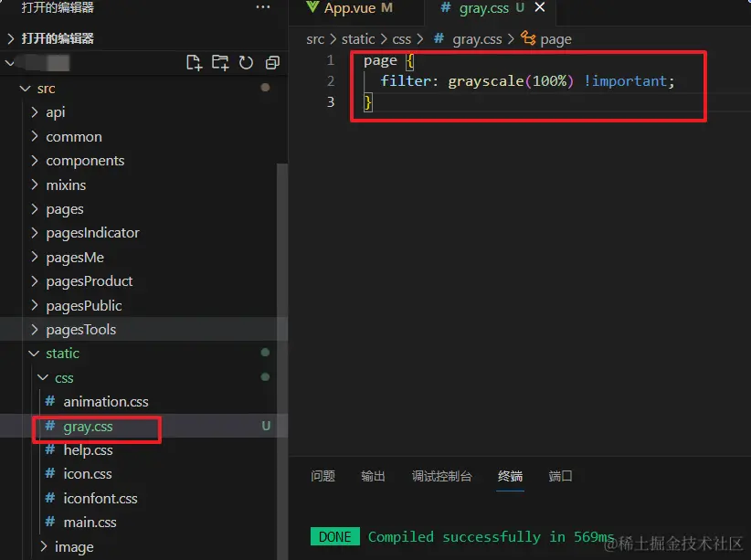751x560 pixels.
Task: Collapse the src folder
Action: tap(26, 89)
